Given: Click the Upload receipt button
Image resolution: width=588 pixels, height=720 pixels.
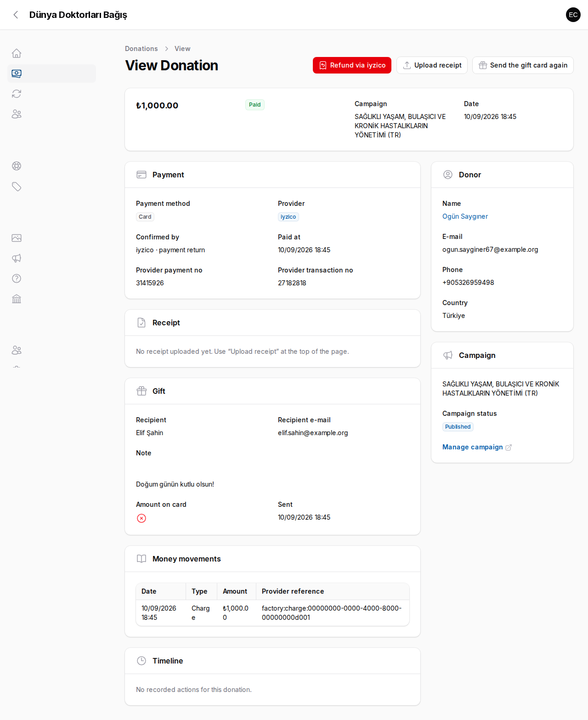Looking at the screenshot, I should click(x=432, y=65).
